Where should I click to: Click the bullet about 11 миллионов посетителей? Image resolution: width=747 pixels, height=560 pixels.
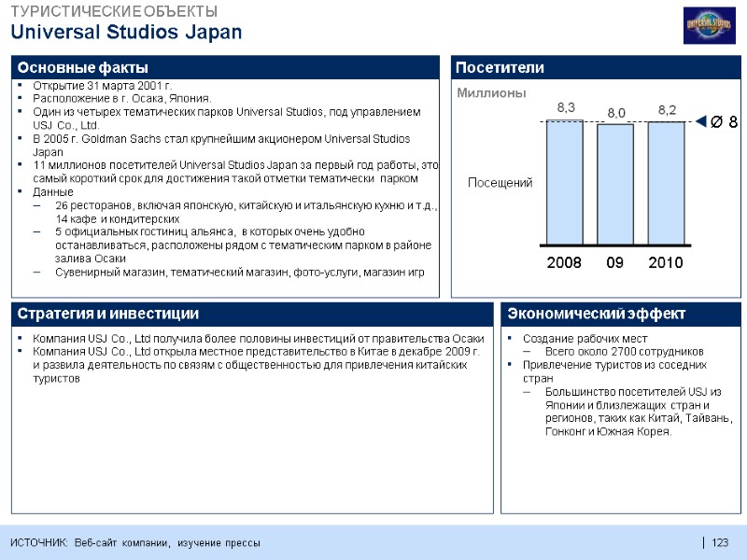[x=235, y=172]
